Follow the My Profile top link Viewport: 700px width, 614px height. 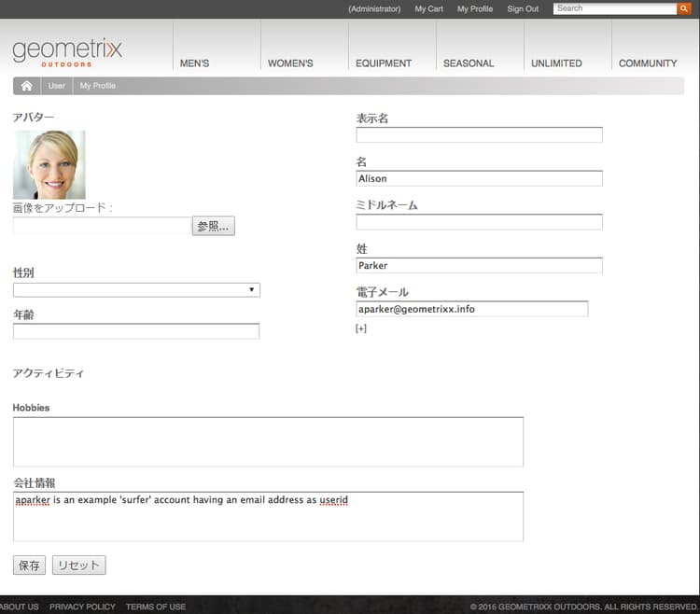(x=474, y=9)
